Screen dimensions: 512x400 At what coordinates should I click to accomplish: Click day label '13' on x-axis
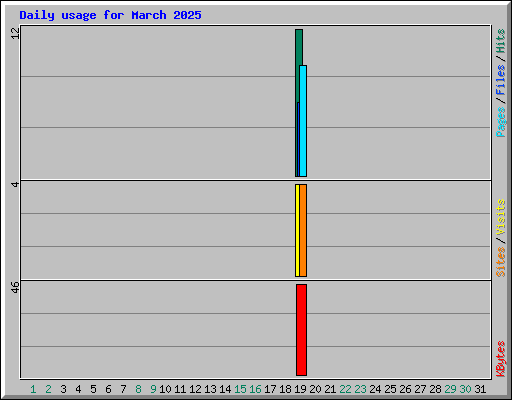[x=210, y=389]
